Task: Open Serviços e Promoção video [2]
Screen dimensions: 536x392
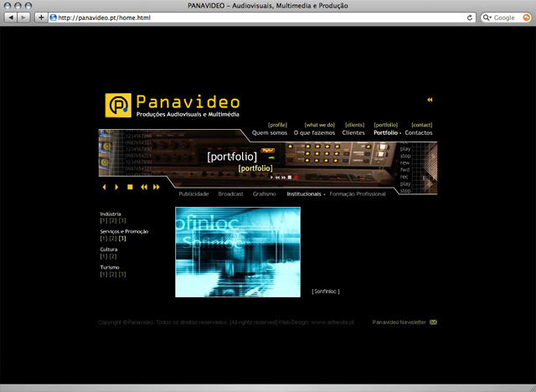Action: (113, 239)
